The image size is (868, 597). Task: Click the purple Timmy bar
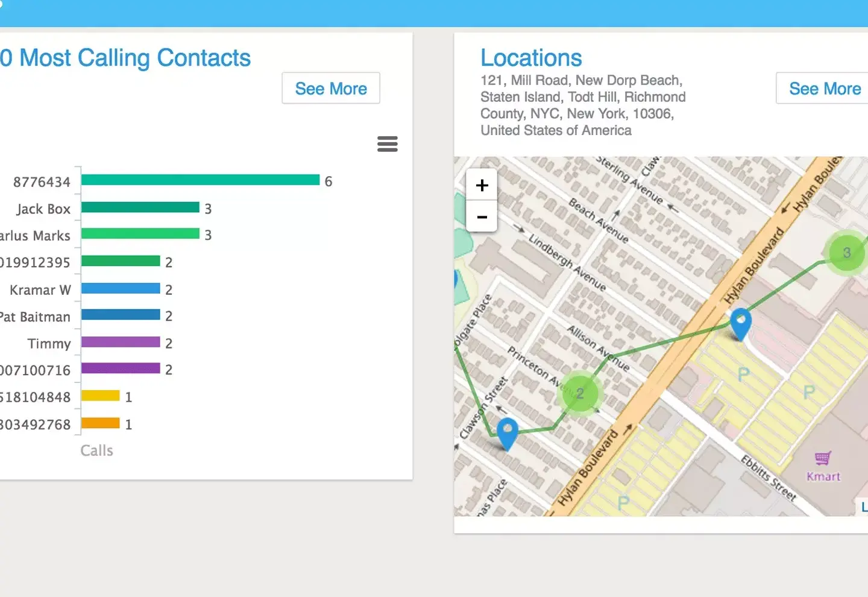click(x=121, y=343)
